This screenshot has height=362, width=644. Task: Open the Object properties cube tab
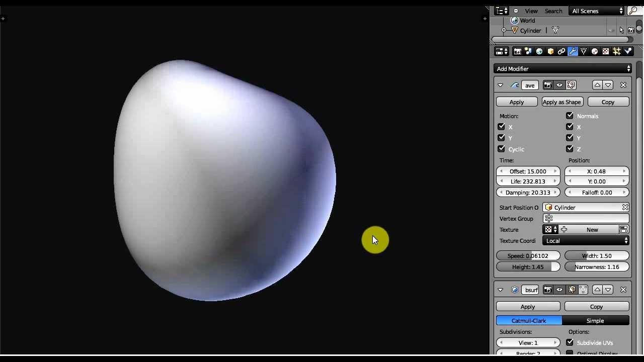tap(550, 51)
